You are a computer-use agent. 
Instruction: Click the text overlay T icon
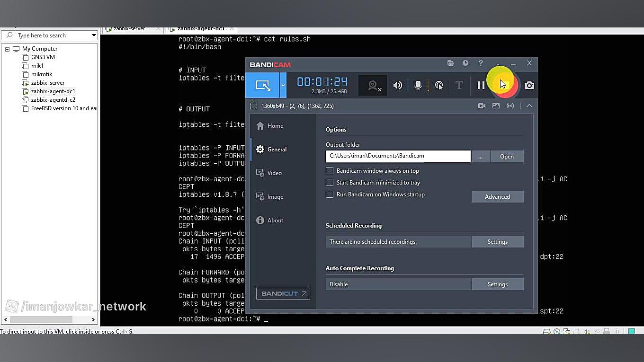(459, 85)
